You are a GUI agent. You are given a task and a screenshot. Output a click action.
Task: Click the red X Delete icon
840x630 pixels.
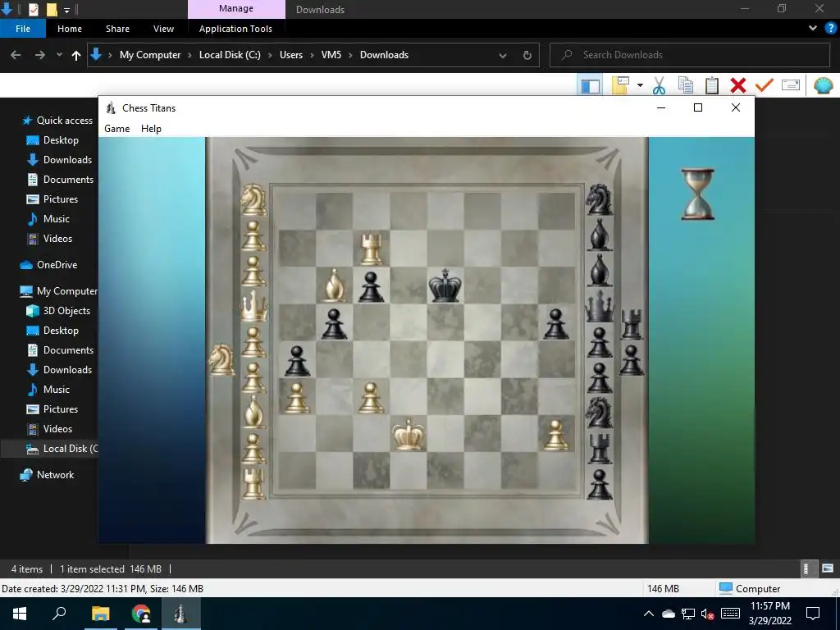pos(737,85)
